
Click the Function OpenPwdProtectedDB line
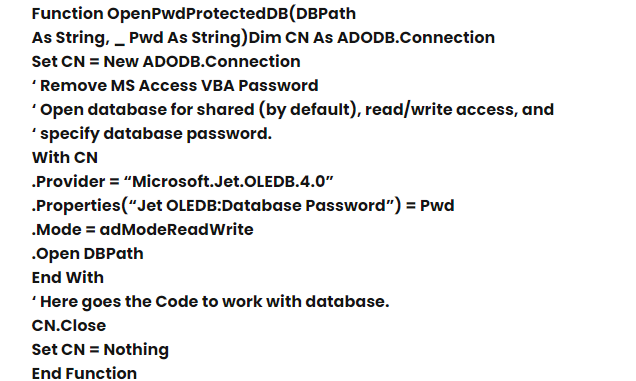(194, 14)
